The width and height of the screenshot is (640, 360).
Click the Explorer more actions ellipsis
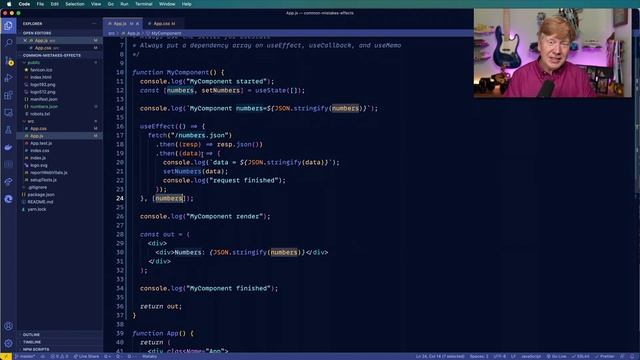click(x=94, y=24)
